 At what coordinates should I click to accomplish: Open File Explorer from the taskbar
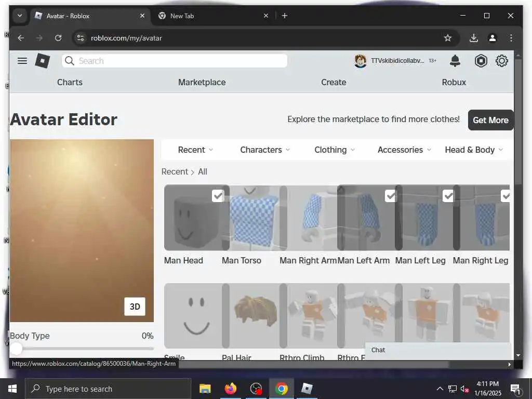pyautogui.click(x=205, y=389)
